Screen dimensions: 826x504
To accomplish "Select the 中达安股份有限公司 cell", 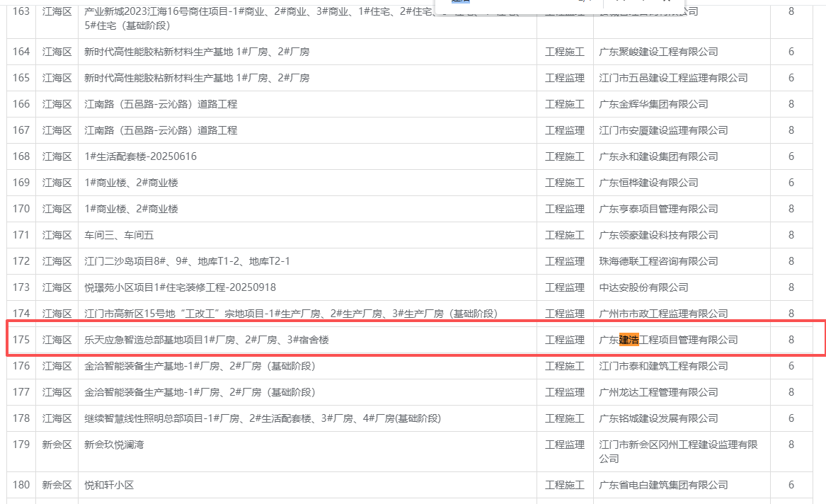I will click(643, 287).
